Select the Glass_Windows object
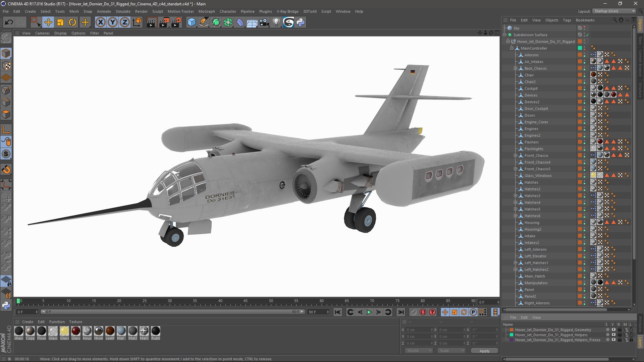Screen dimensions: 644x362 pyautogui.click(x=538, y=176)
